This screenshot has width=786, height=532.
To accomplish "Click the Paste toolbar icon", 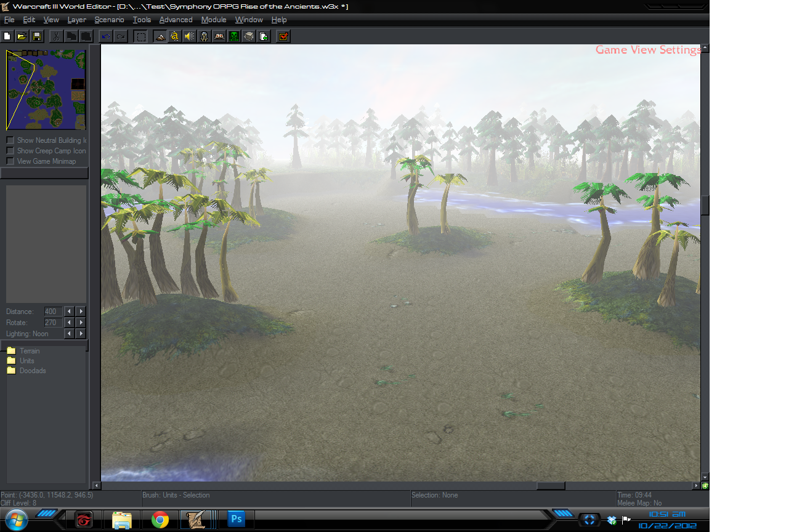I will click(86, 36).
